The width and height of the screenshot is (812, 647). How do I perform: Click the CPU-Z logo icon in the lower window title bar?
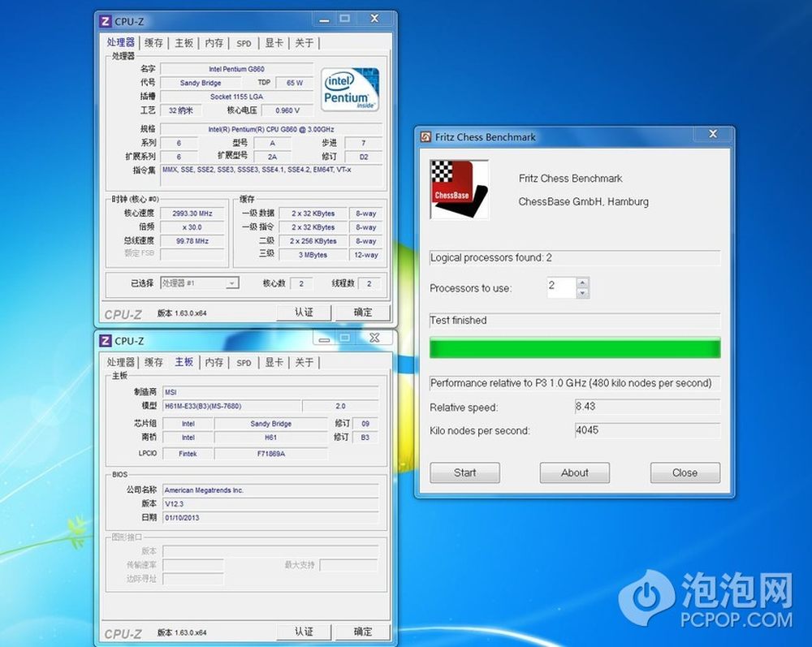coord(105,341)
